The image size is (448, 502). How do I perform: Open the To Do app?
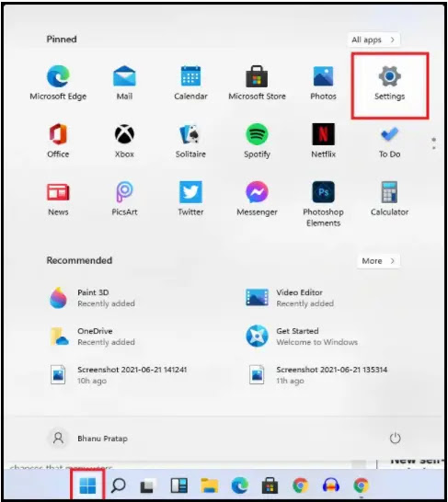[x=389, y=141]
